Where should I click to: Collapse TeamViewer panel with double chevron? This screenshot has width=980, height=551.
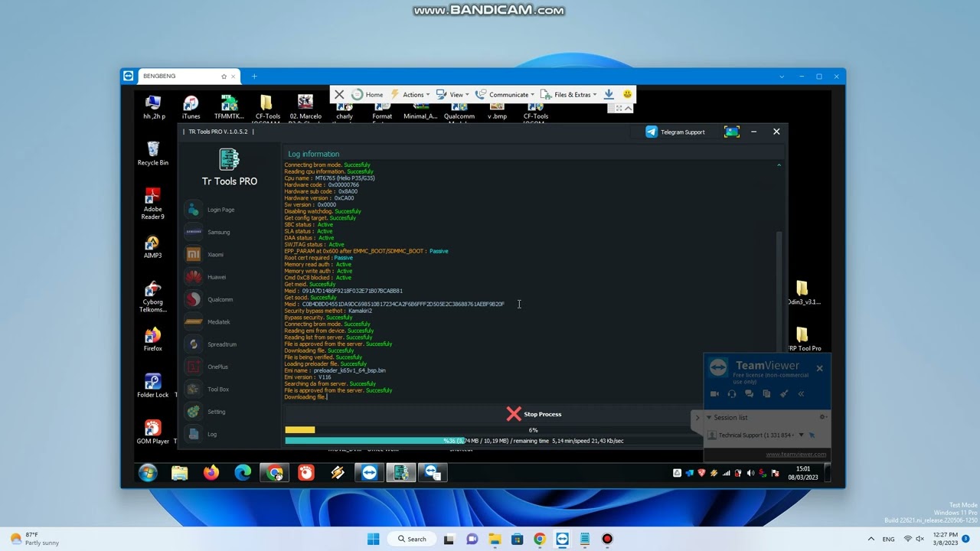801,394
